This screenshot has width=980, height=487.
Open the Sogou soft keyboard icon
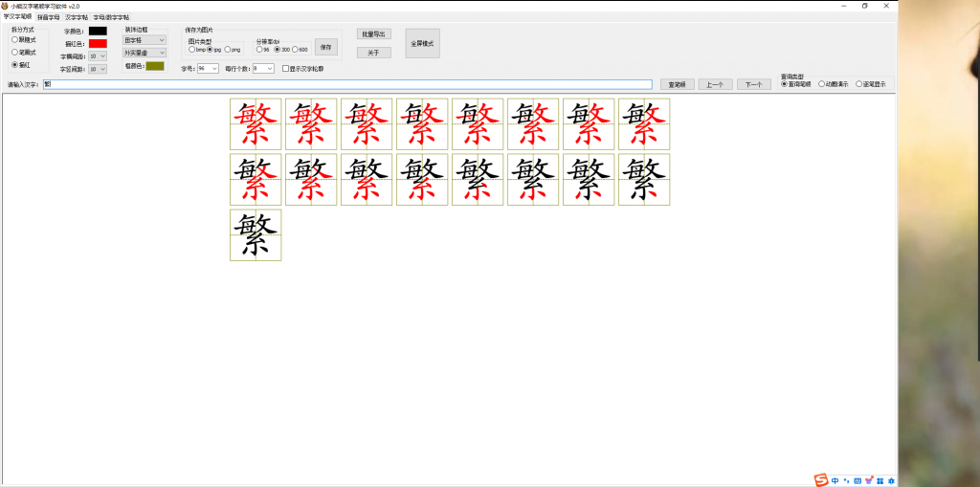857,480
